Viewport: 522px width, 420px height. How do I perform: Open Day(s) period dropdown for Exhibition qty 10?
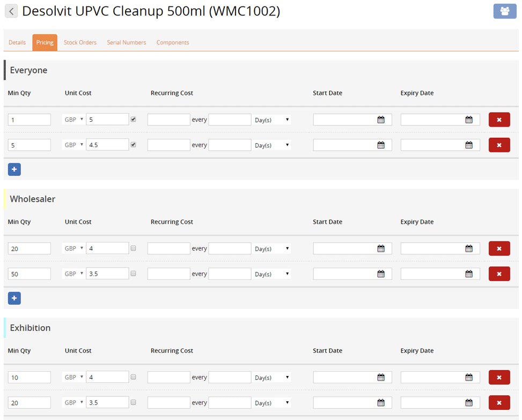271,378
